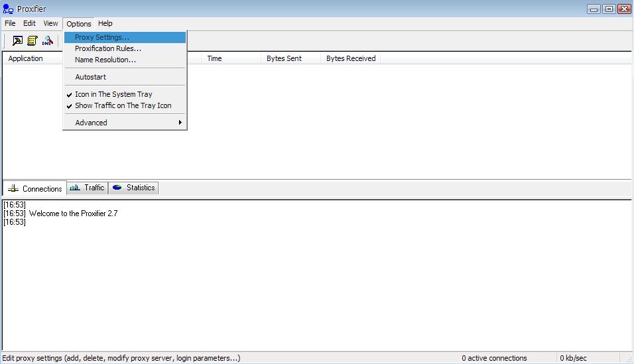Click status bar proxy settings hint text
634x364 pixels.
click(x=121, y=358)
